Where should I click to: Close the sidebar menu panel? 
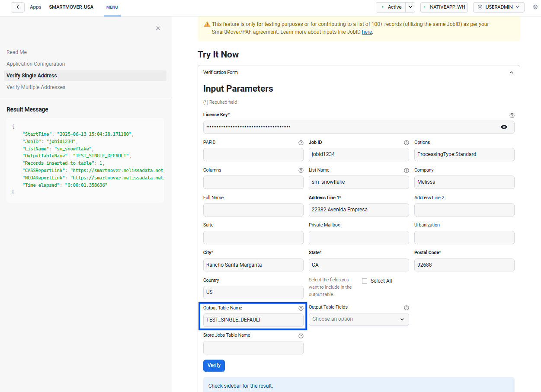(x=158, y=29)
